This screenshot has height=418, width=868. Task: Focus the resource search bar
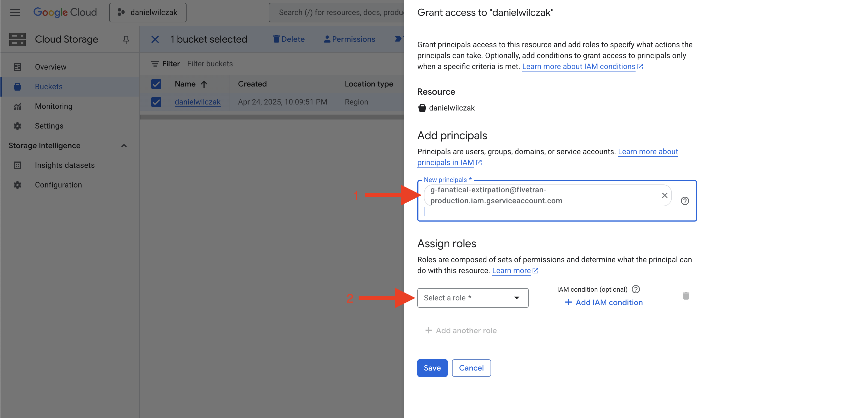point(337,13)
